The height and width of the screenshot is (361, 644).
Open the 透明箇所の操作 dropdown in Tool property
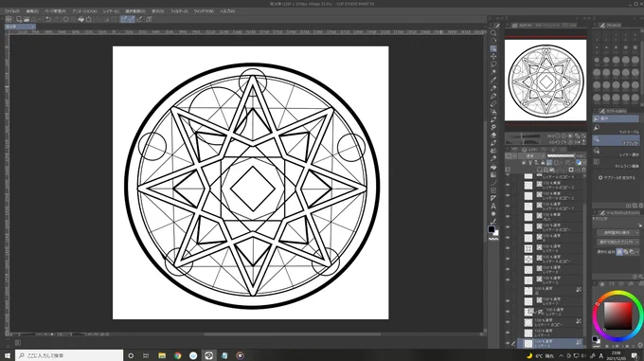click(617, 233)
